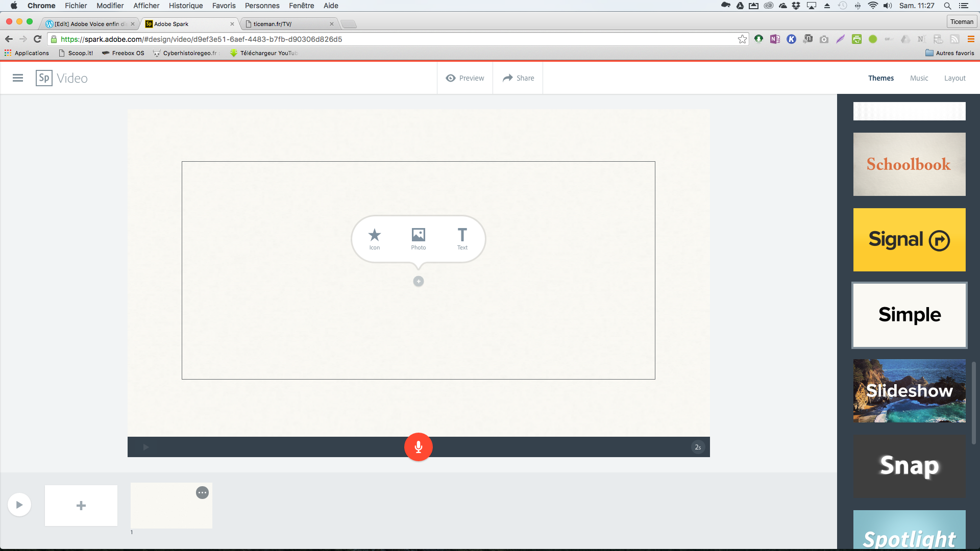The image size is (980, 551).
Task: Select the Simple theme
Action: (x=910, y=315)
